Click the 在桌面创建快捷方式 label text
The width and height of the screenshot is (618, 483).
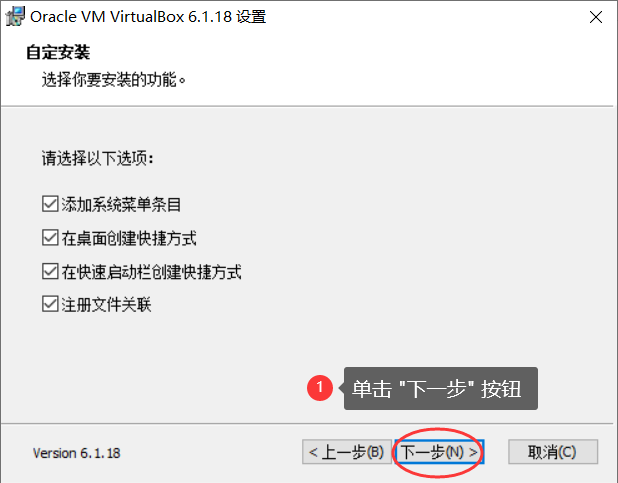(x=129, y=238)
